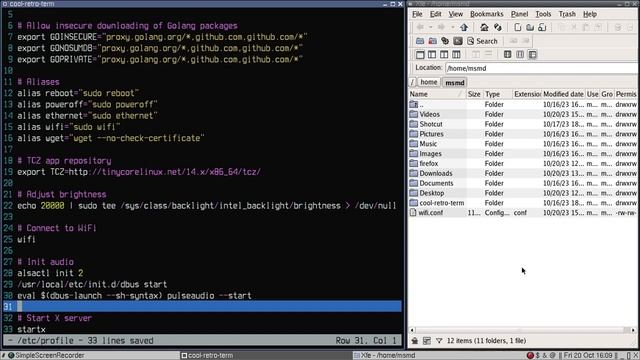Click the clock showing Fri 20 Oct 16:09
Viewport: 640px width, 360px height.
(588, 355)
